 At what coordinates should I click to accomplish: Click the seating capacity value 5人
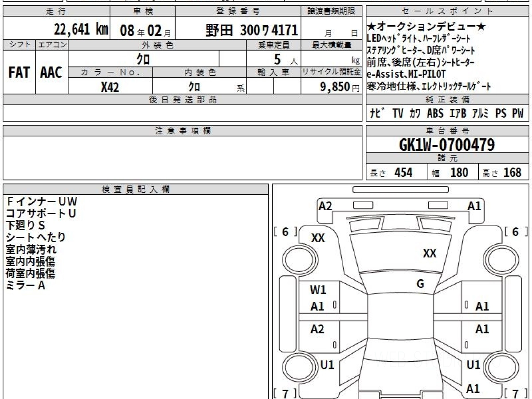(x=286, y=59)
